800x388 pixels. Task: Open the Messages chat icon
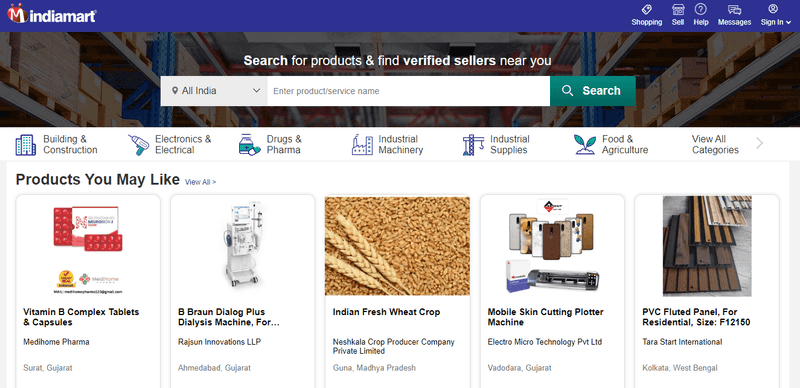(734, 9)
